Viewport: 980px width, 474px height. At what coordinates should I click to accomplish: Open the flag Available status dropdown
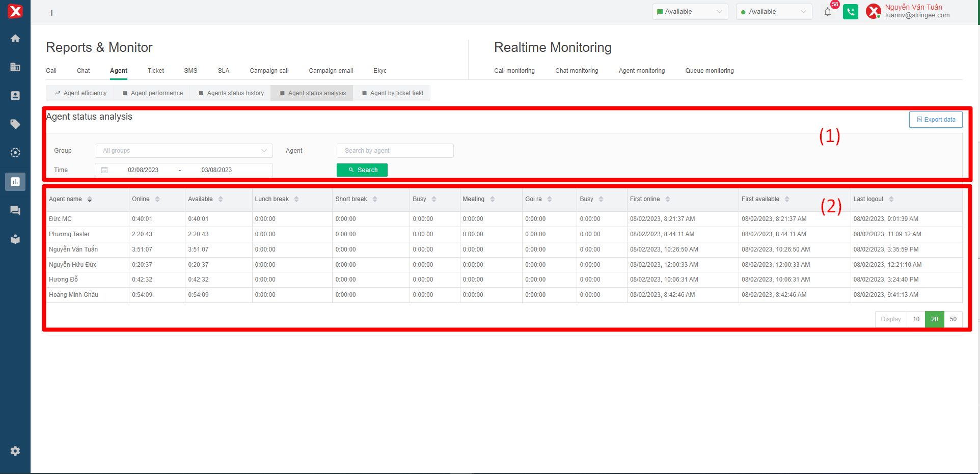pyautogui.click(x=690, y=12)
